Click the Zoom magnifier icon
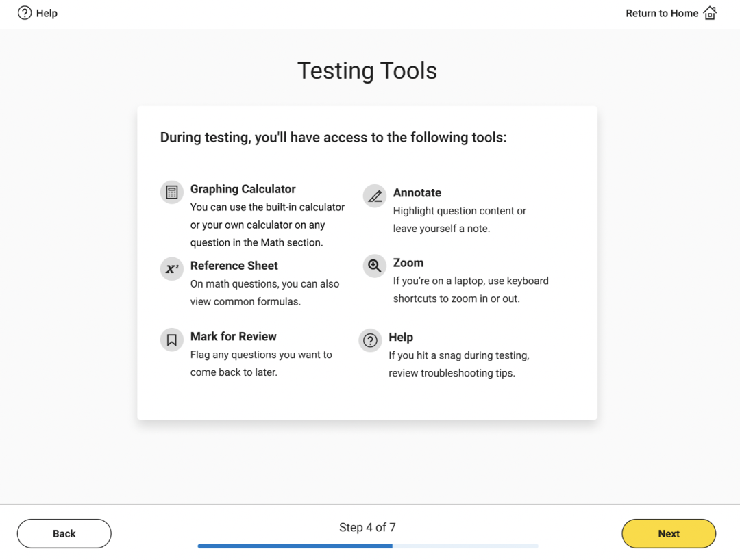The width and height of the screenshot is (740, 560). (375, 266)
